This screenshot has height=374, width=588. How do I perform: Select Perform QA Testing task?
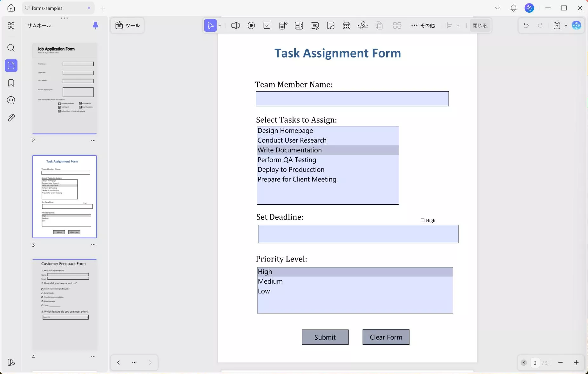(x=328, y=160)
